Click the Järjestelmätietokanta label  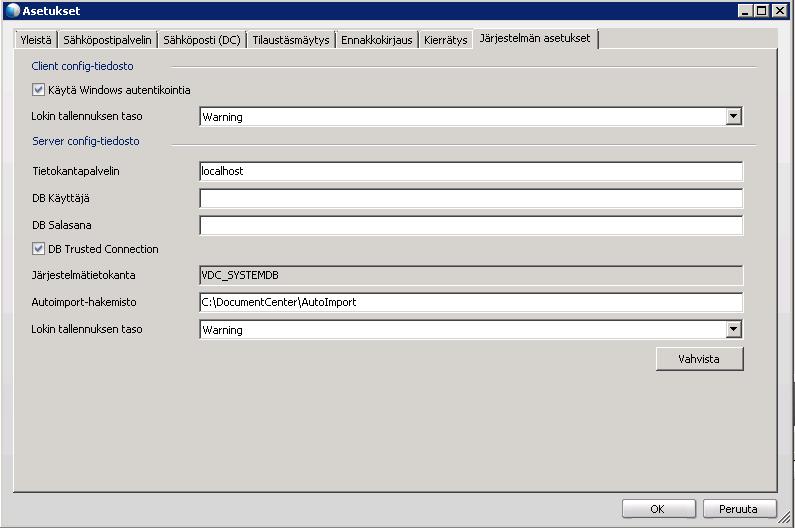[83, 275]
